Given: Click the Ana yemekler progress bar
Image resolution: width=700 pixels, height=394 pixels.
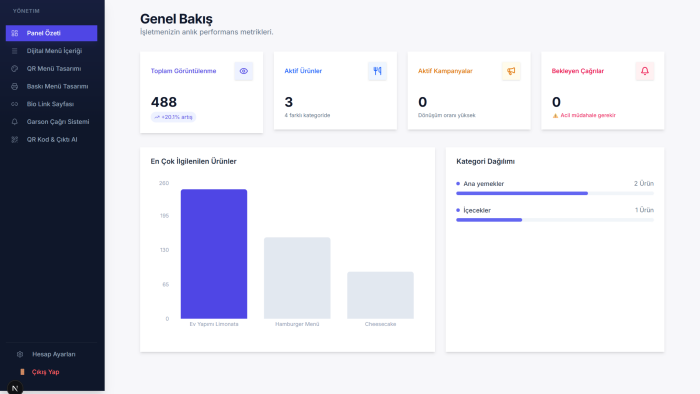Looking at the screenshot, I should click(555, 193).
